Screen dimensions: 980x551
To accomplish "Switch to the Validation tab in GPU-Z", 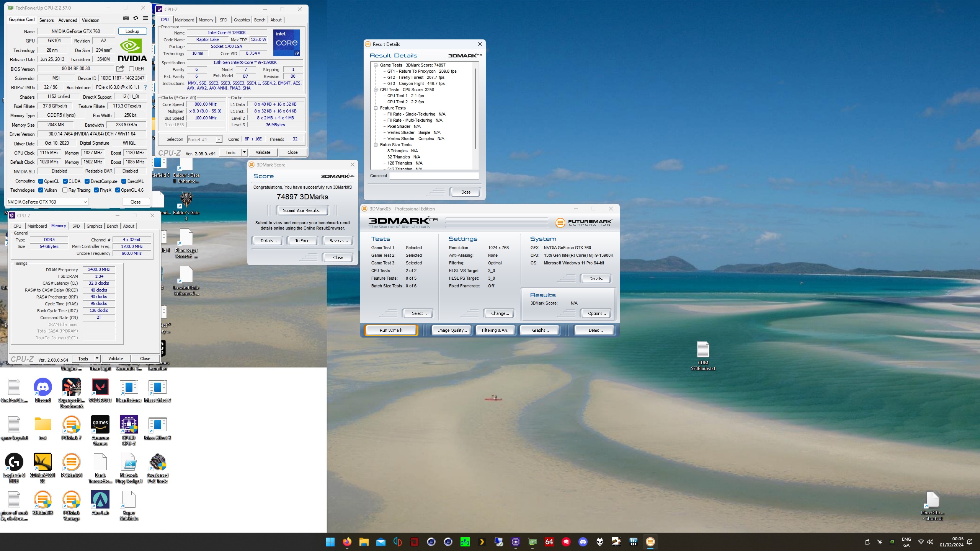I will click(90, 20).
